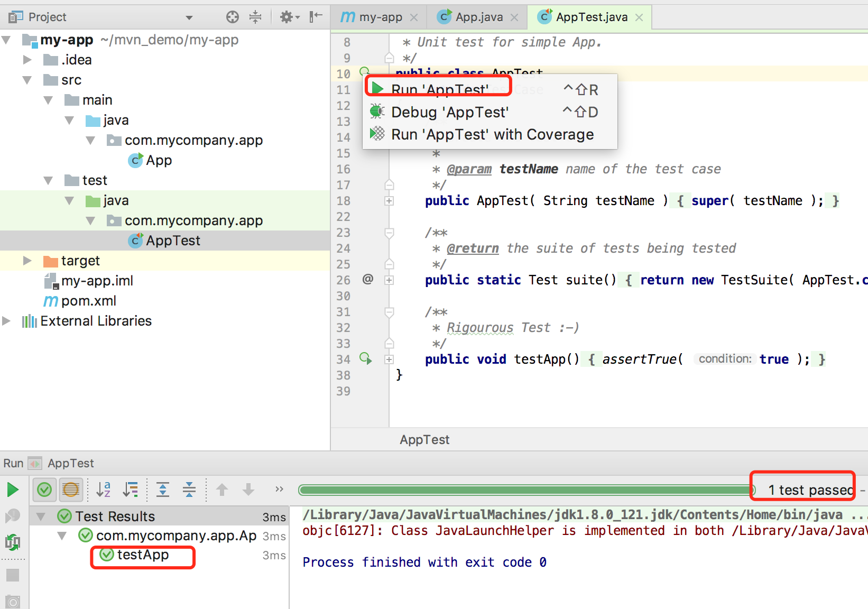
Task: Collapse all test result nodes
Action: [x=189, y=490]
